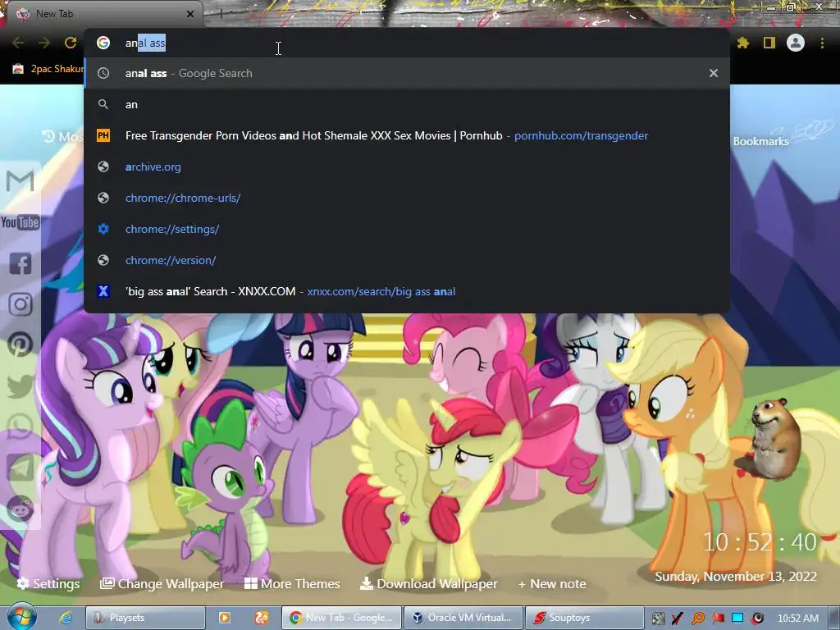This screenshot has height=630, width=840.
Task: Choose the chrome://settings/ suggestion
Action: 407,230
